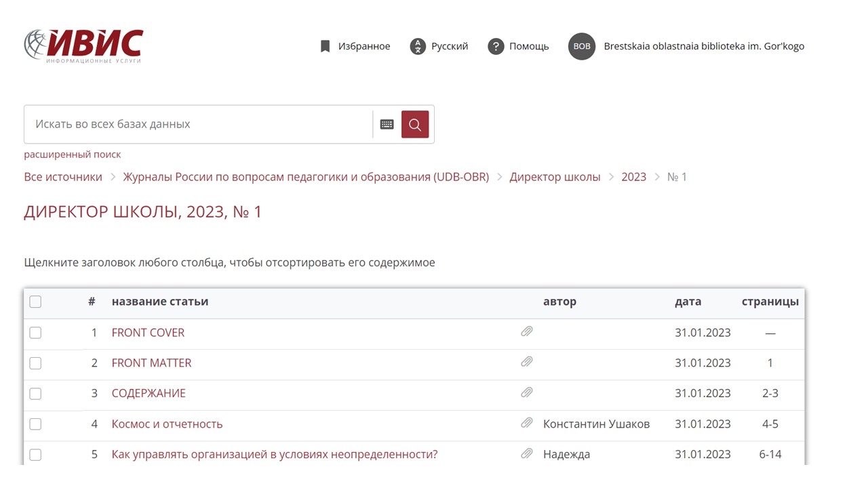Go to Все источники breadcrumb
The image size is (868, 488).
pos(63,177)
